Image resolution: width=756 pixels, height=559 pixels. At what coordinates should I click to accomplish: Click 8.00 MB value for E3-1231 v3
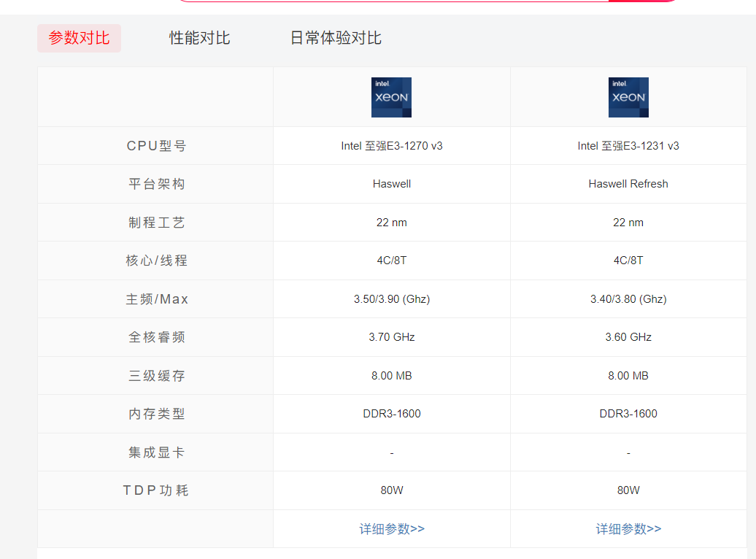point(628,376)
